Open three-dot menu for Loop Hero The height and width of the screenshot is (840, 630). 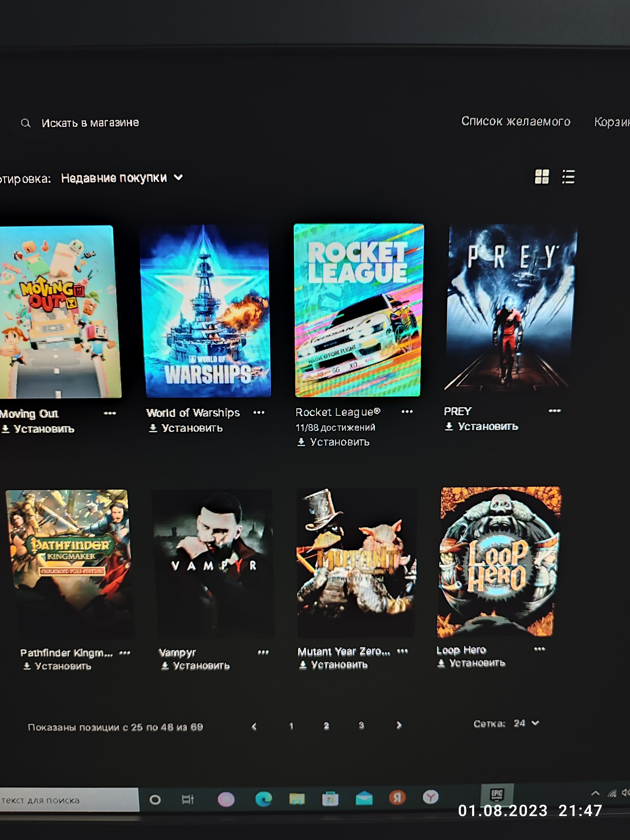[540, 649]
